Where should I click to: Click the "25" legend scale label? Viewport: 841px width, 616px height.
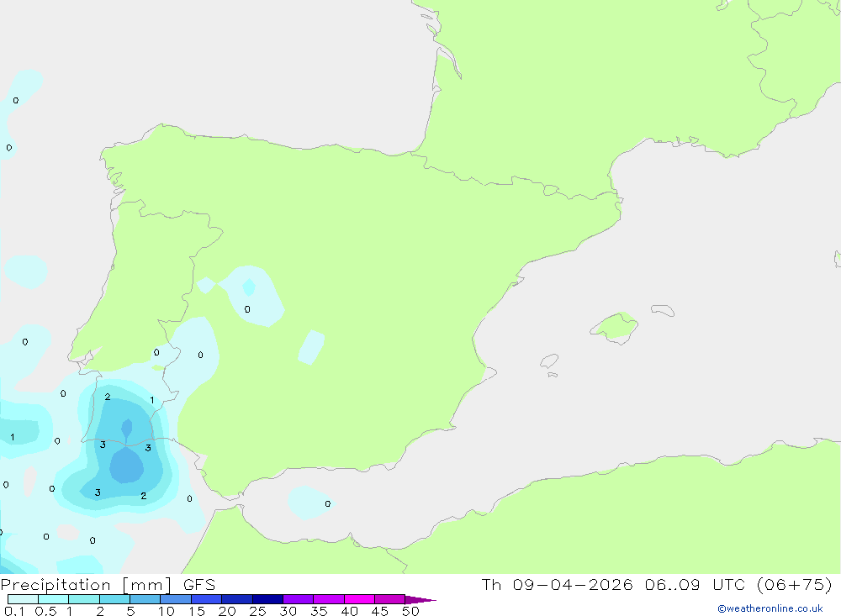(x=257, y=611)
